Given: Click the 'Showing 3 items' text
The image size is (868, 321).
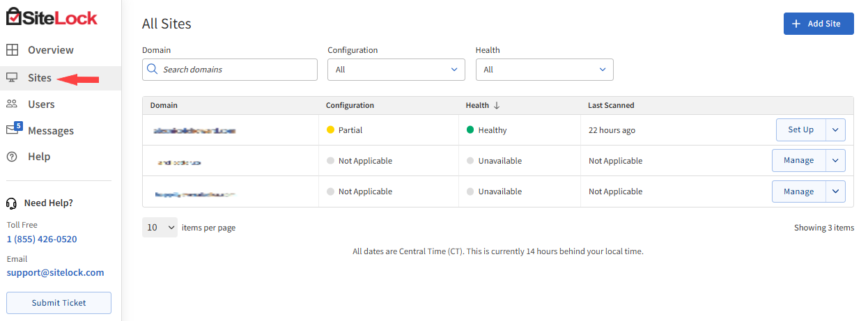Looking at the screenshot, I should pyautogui.click(x=824, y=228).
